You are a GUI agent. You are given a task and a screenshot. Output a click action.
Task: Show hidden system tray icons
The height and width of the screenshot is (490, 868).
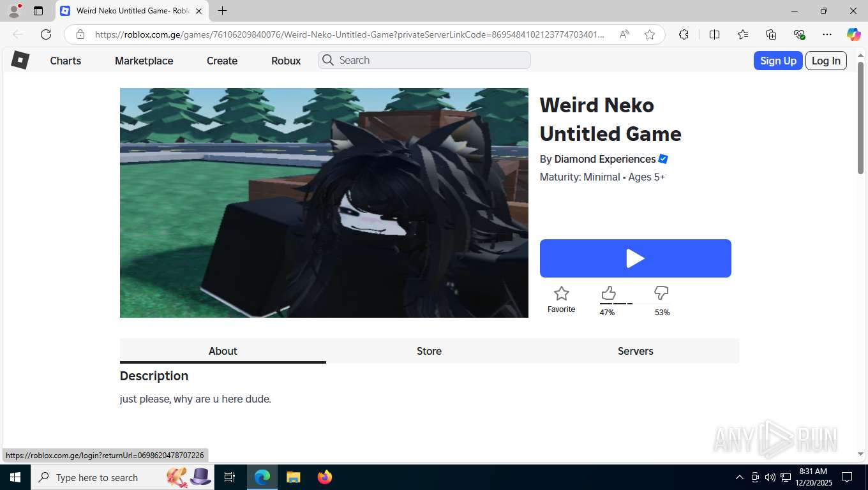(x=740, y=477)
